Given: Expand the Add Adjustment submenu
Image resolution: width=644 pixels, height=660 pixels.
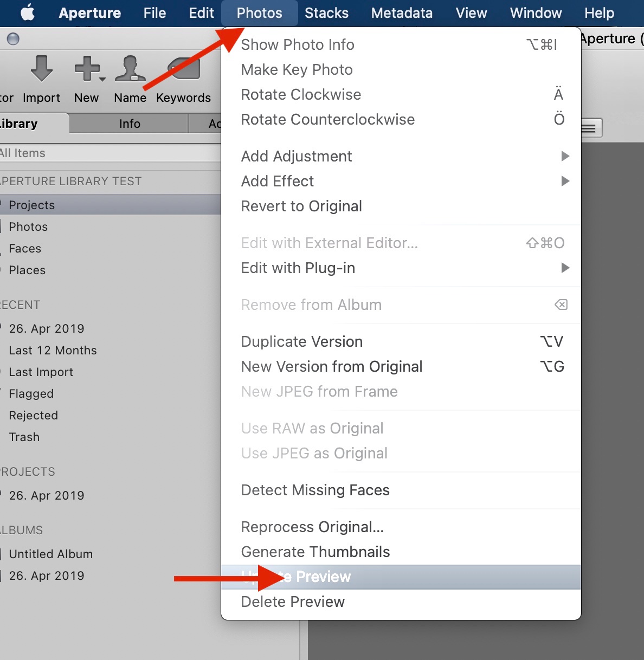Looking at the screenshot, I should pos(401,156).
